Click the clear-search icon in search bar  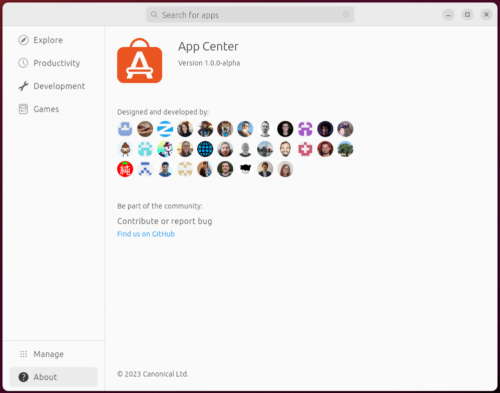(346, 15)
